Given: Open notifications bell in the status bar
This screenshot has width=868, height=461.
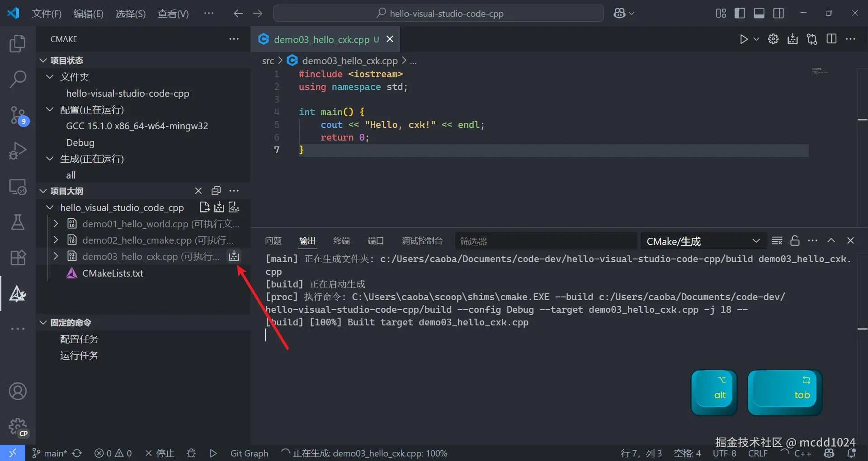Looking at the screenshot, I should pos(851,453).
